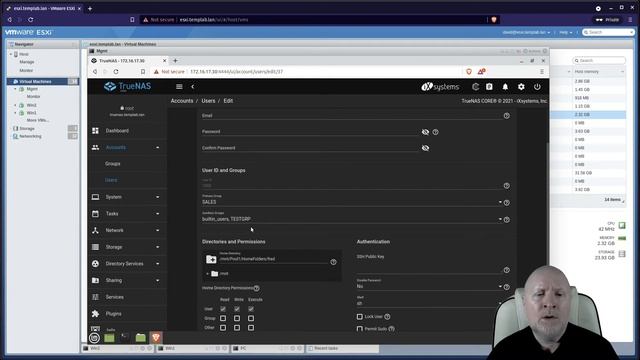Viewport: 640px width, 360px height.
Task: Click Brave Rewards icon in inner browser
Action: click(482, 72)
